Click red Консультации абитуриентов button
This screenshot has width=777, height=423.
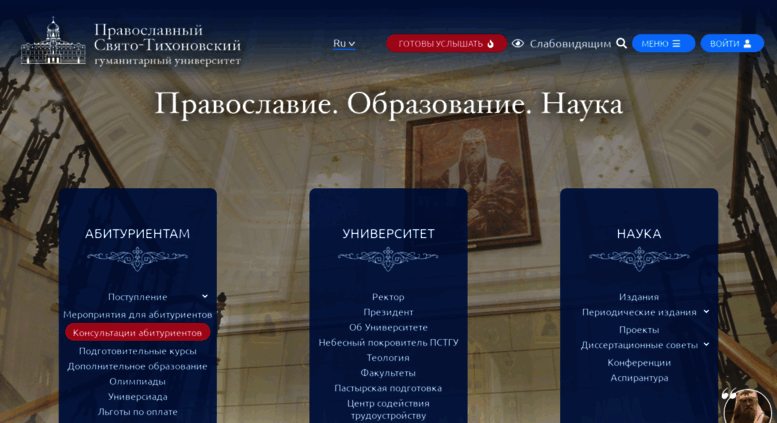click(x=137, y=332)
